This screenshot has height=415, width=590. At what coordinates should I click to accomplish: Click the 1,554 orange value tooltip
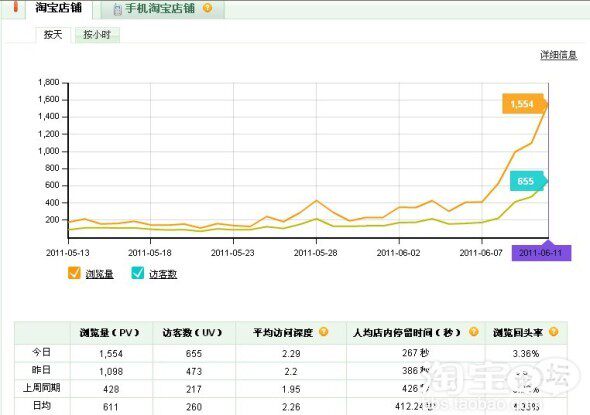click(x=523, y=104)
